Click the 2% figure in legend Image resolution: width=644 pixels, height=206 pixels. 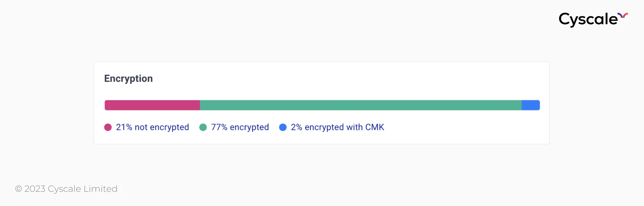pos(297,127)
